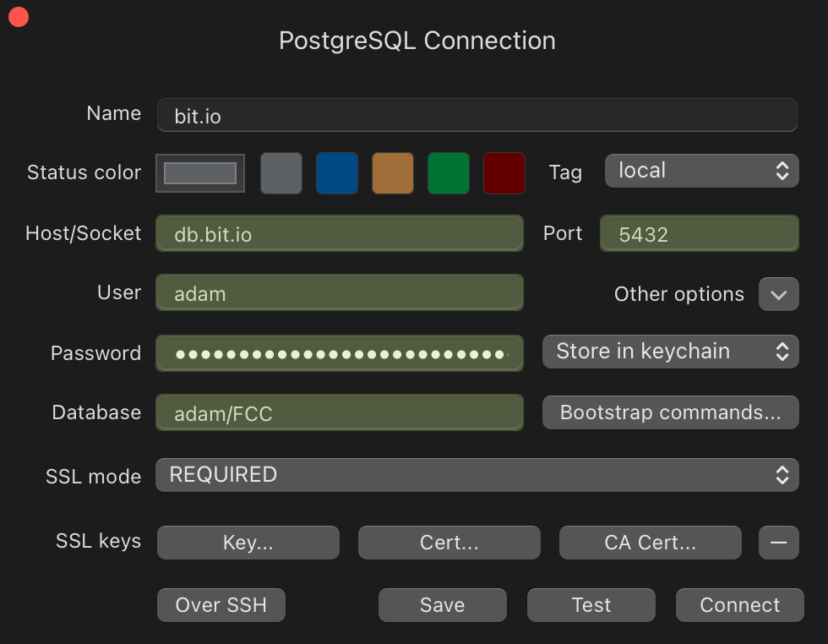The width and height of the screenshot is (828, 644).
Task: Click the Port field showing 5432
Action: pyautogui.click(x=700, y=233)
